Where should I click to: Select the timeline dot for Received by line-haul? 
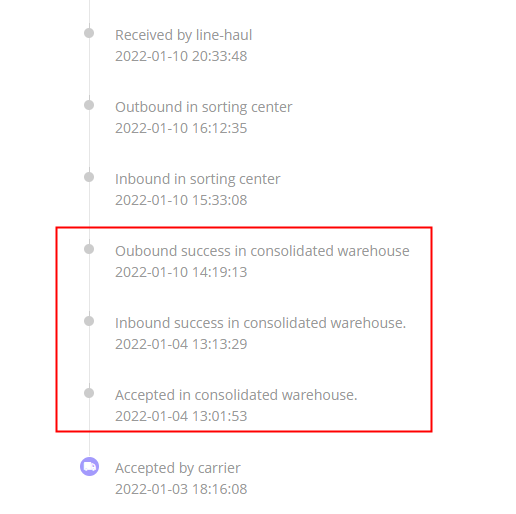89,33
